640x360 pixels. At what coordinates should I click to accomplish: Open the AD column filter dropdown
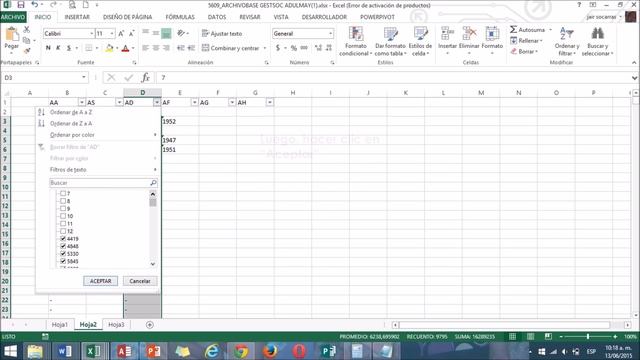(x=157, y=102)
